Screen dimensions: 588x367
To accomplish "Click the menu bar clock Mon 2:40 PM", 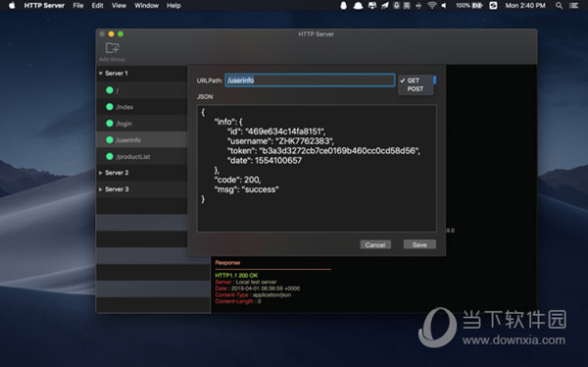I will (525, 5).
